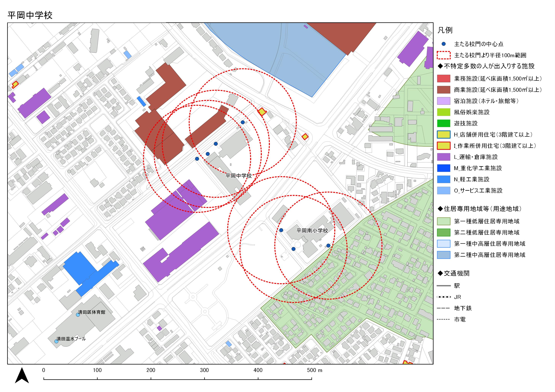Viewport: 555px width, 392px height.
Task: Click the 0 mark on the scale bar
Action: (43, 370)
